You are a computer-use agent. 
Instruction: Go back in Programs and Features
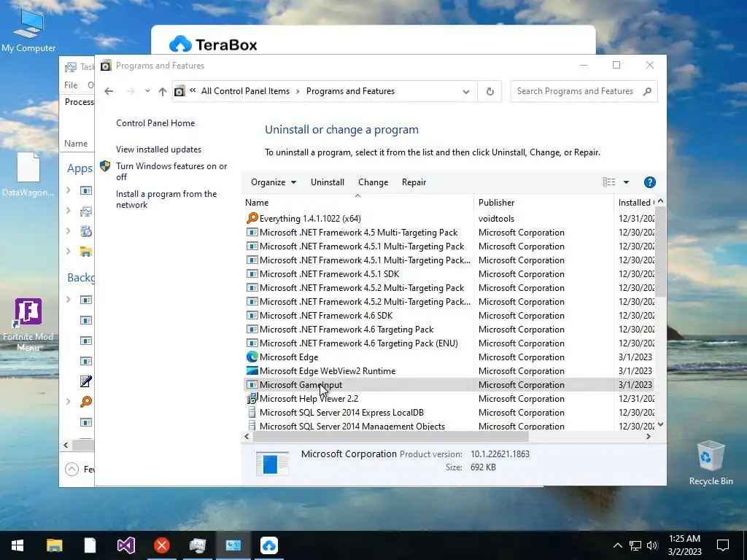[x=109, y=91]
